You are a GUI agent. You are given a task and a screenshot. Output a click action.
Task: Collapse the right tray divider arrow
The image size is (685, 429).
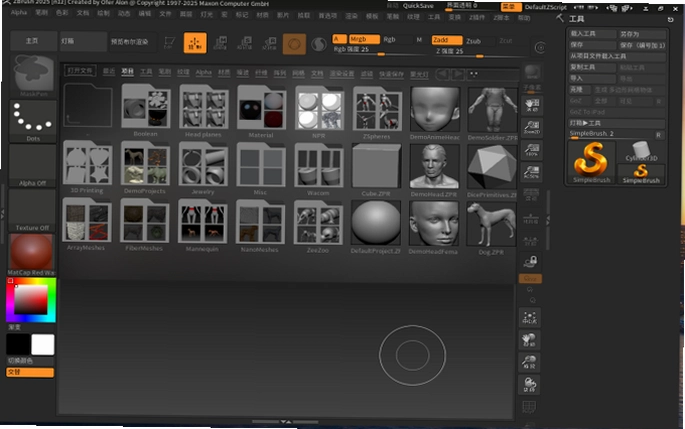coord(548,221)
